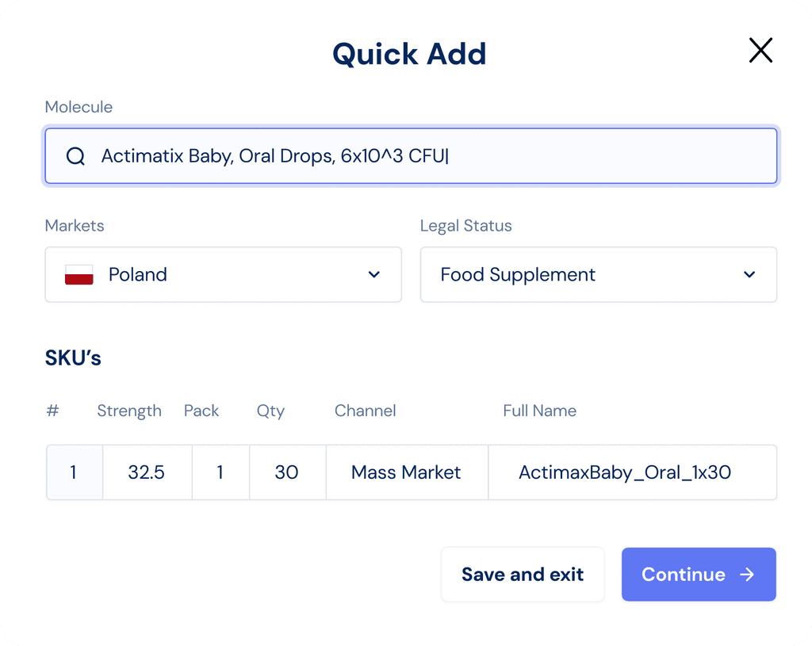
Task: Click the Full Name column header
Action: [x=539, y=411]
